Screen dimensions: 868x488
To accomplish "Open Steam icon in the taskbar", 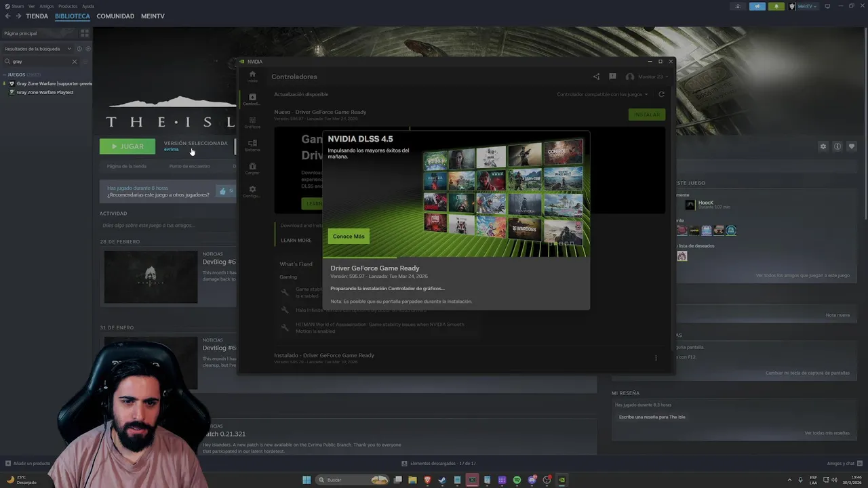I will coord(442,480).
